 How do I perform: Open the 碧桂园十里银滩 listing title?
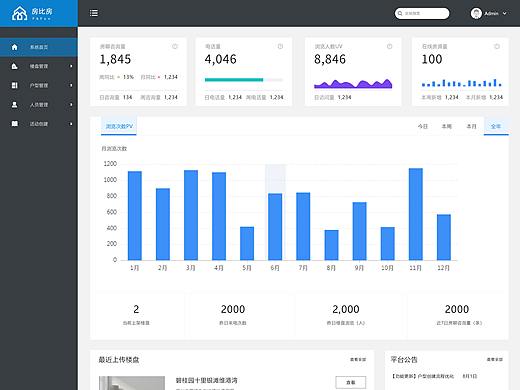click(206, 380)
